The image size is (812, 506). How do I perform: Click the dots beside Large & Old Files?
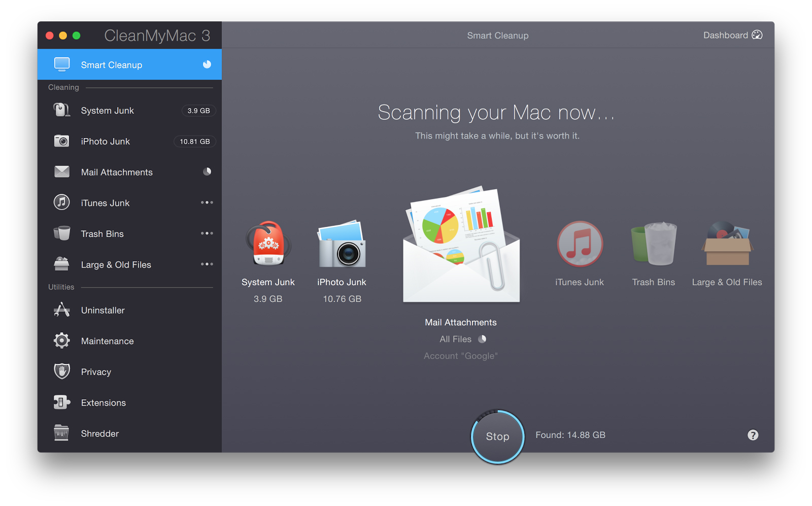(207, 264)
